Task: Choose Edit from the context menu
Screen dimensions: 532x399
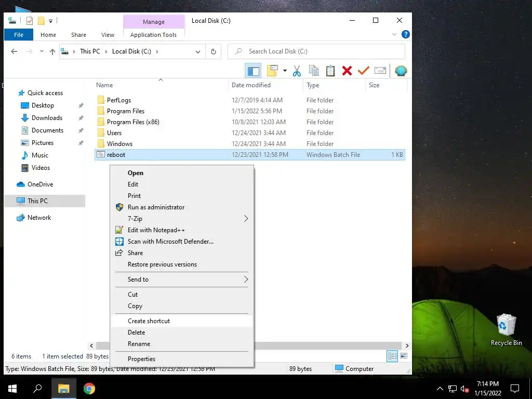Action: pos(181,184)
